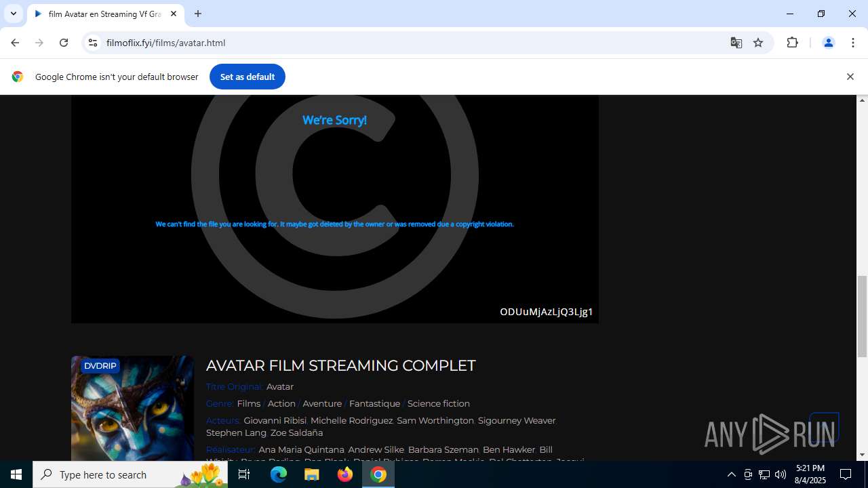Open the Windows Start menu
This screenshot has height=488, width=868.
pyautogui.click(x=16, y=474)
